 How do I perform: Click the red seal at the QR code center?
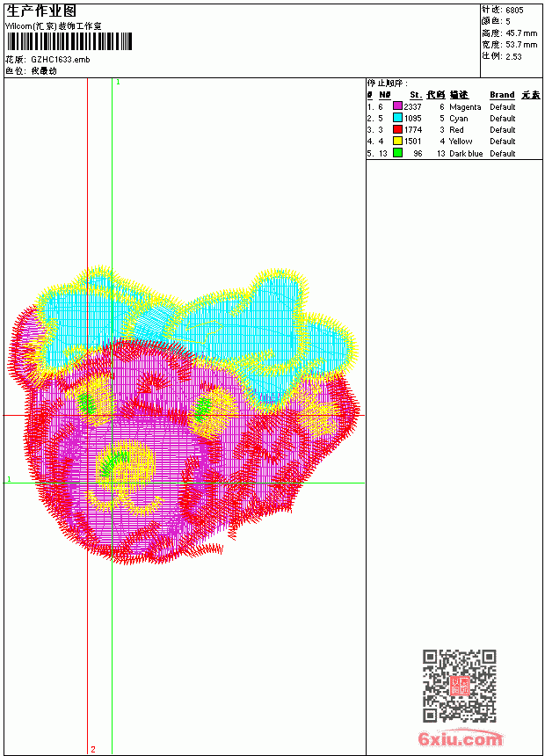[x=460, y=686]
